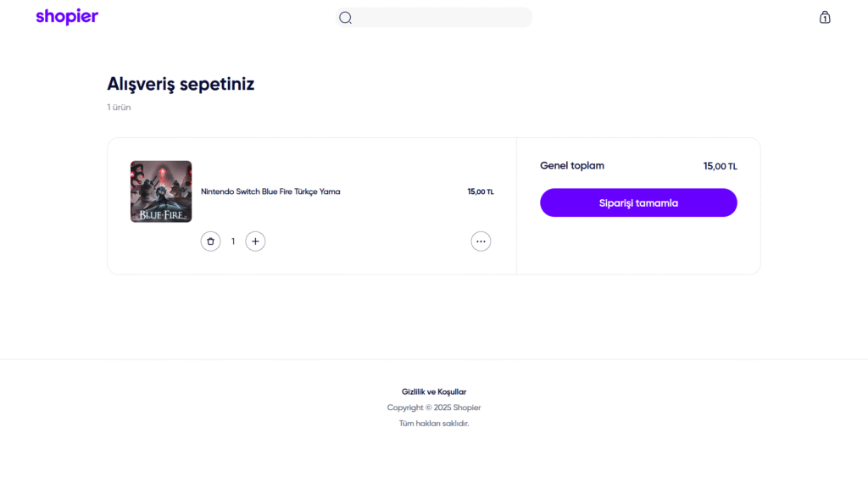Increase quantity with the plus icon
The image size is (868, 488).
pyautogui.click(x=255, y=241)
